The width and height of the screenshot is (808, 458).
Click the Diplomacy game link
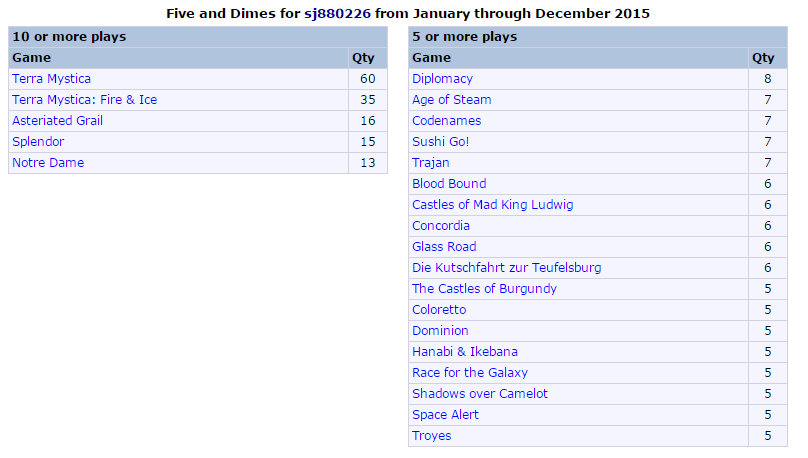click(x=442, y=79)
